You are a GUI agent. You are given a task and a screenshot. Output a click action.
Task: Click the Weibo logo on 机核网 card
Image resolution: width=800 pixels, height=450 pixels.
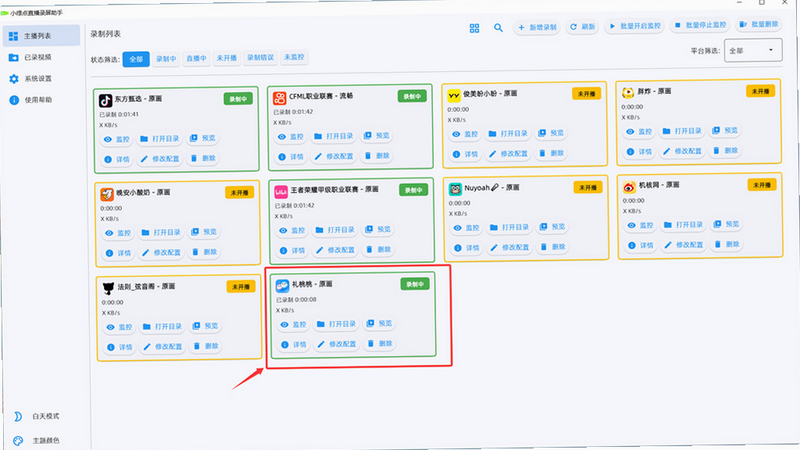coord(629,187)
